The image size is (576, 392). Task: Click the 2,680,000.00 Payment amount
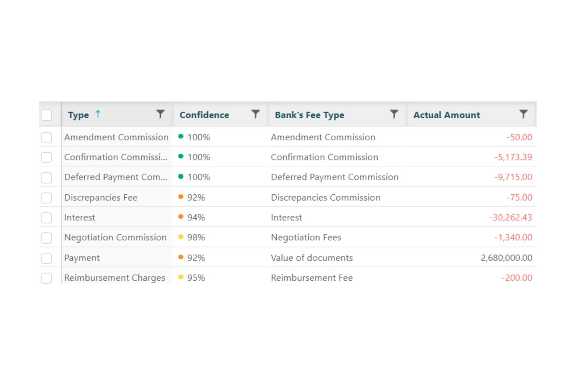pyautogui.click(x=506, y=258)
